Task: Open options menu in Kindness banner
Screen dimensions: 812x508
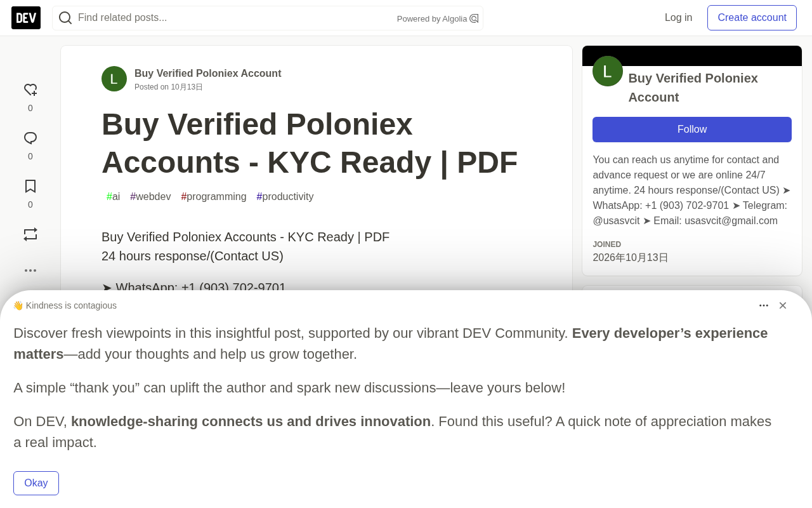Action: point(764,305)
